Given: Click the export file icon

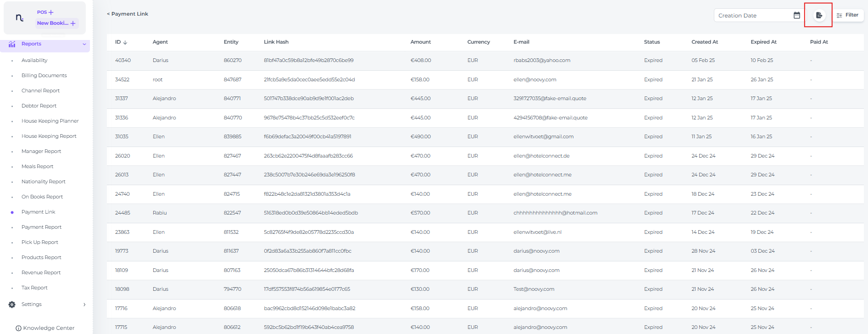Looking at the screenshot, I should [819, 16].
